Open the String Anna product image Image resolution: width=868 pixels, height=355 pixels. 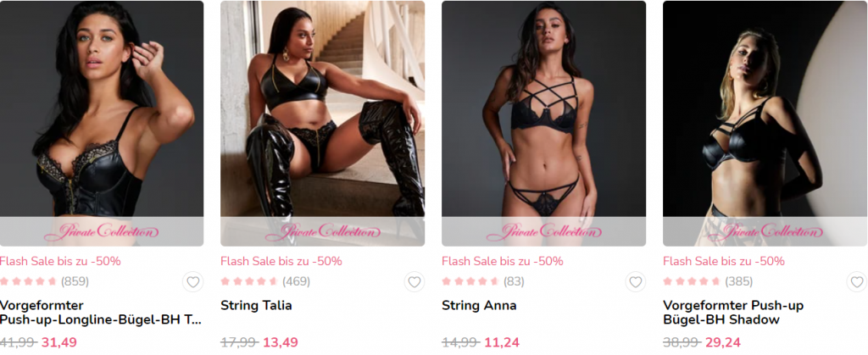tap(543, 124)
